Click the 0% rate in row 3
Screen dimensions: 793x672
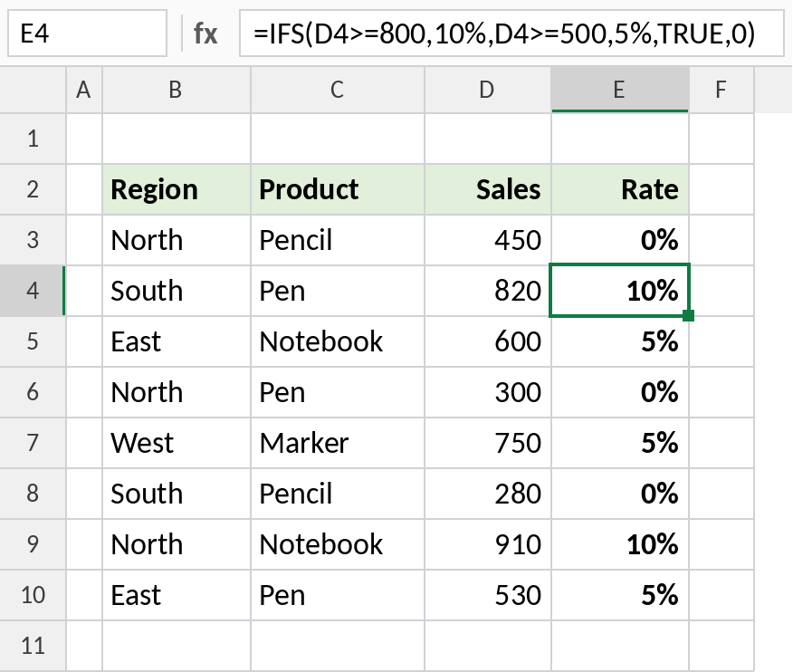[x=619, y=240]
